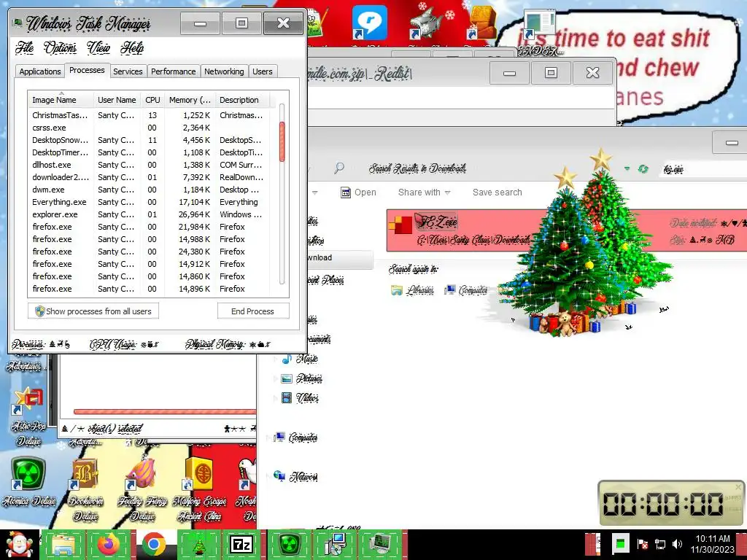Click the Task Manager taskbar icon
The height and width of the screenshot is (560, 747).
point(380,545)
